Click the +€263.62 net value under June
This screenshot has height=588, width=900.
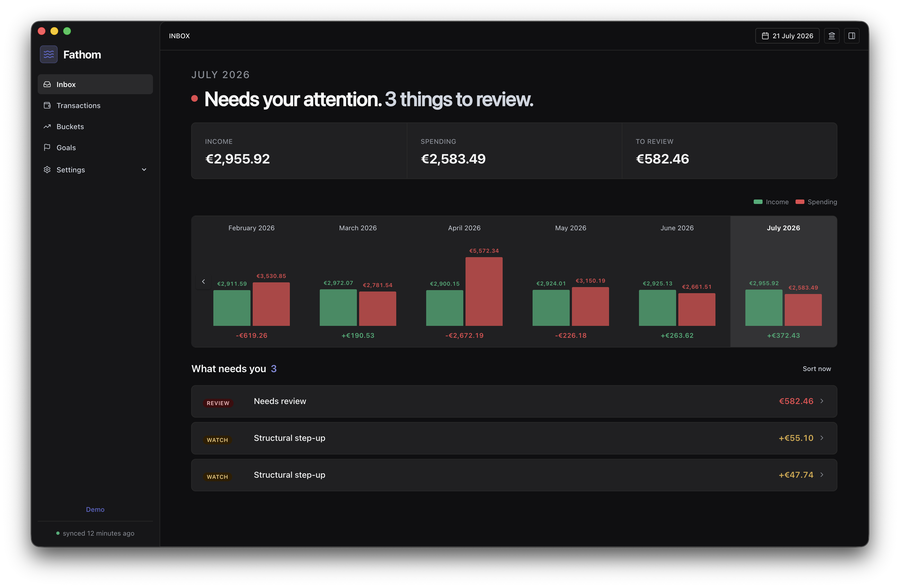677,335
